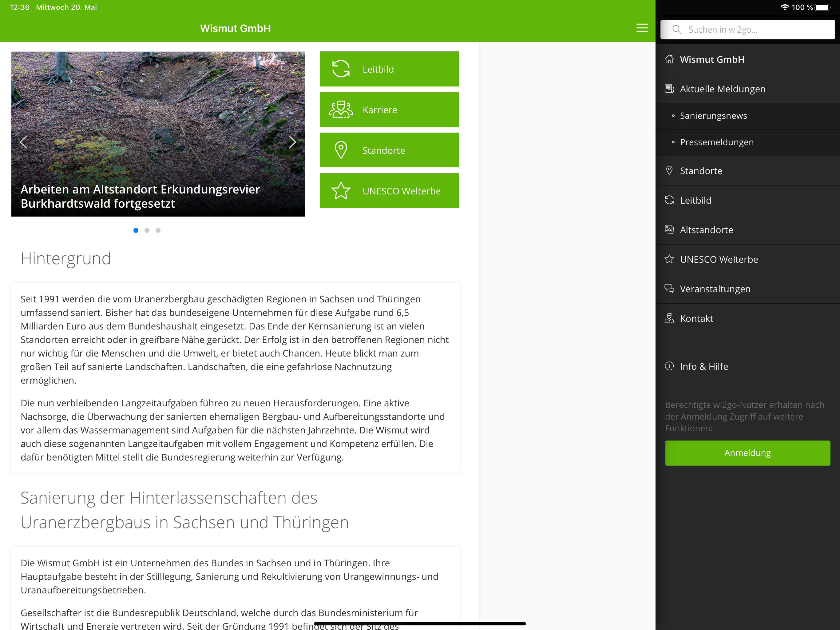
Task: Select the third carousel dot
Action: [x=158, y=230]
